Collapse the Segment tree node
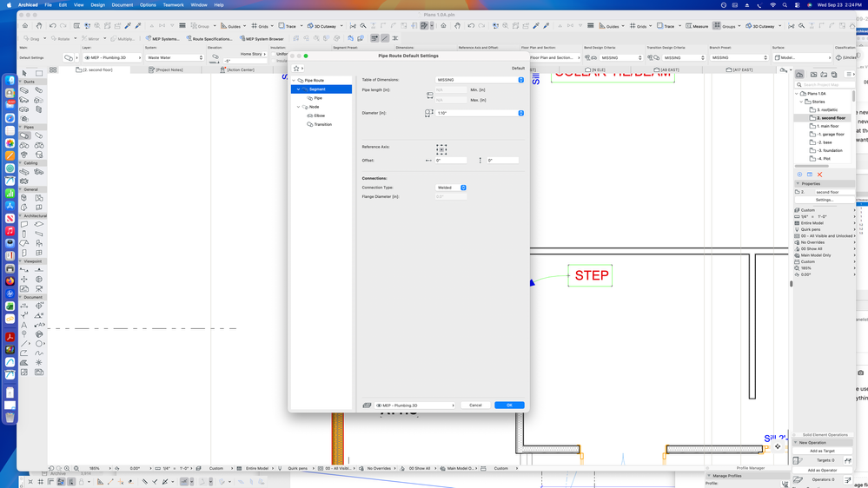868x488 pixels. click(x=298, y=89)
